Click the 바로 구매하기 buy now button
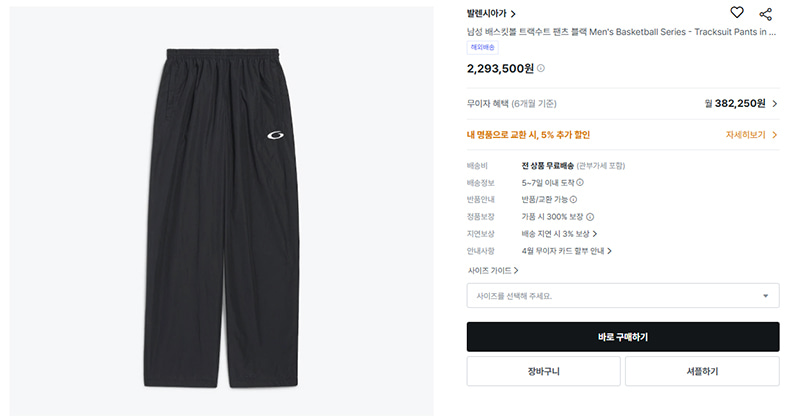The height and width of the screenshot is (416, 800). click(x=622, y=337)
